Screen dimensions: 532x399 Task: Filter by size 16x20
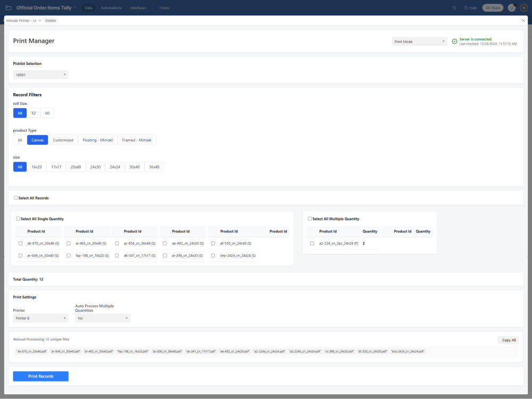(37, 167)
